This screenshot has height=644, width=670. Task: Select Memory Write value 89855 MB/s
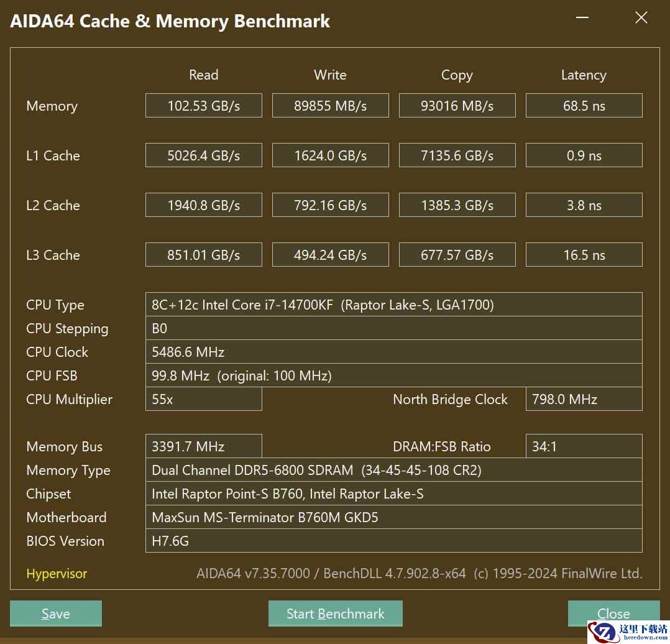click(330, 106)
